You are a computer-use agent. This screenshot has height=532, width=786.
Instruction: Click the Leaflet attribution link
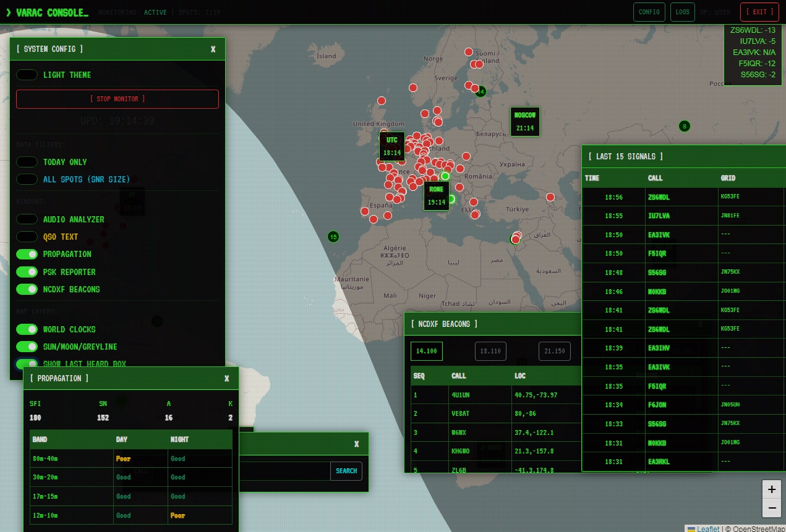tap(707, 528)
